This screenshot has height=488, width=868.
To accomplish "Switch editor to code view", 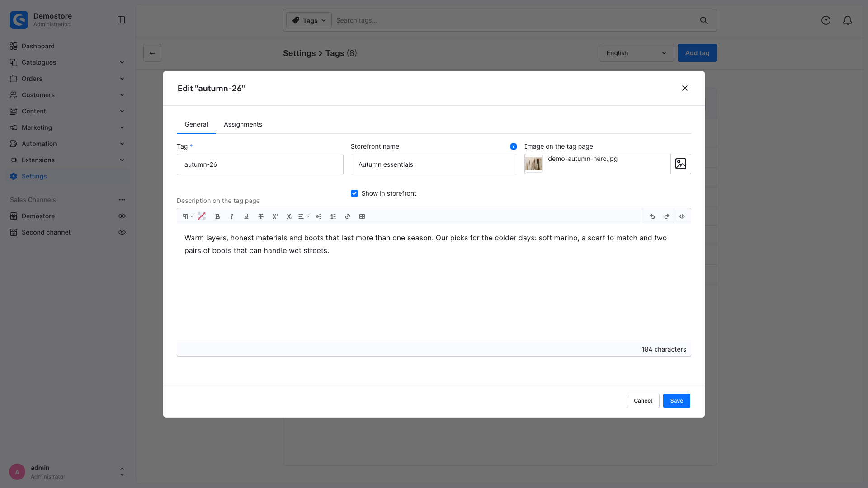I will [682, 216].
